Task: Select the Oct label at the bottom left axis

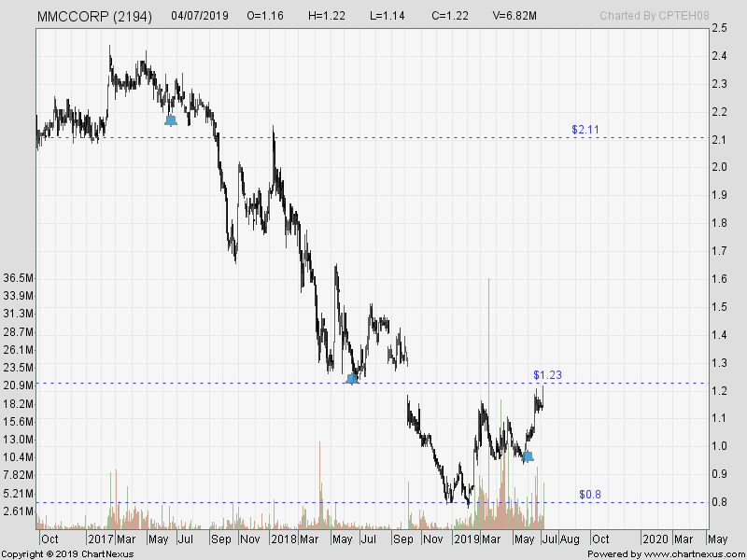Action: point(51,539)
